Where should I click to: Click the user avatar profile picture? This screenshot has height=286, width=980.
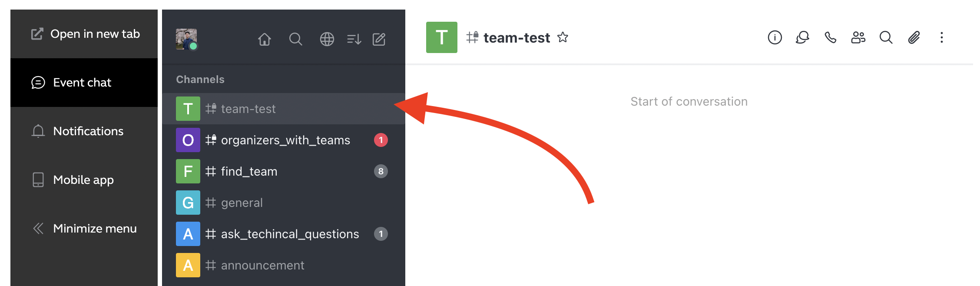click(186, 39)
